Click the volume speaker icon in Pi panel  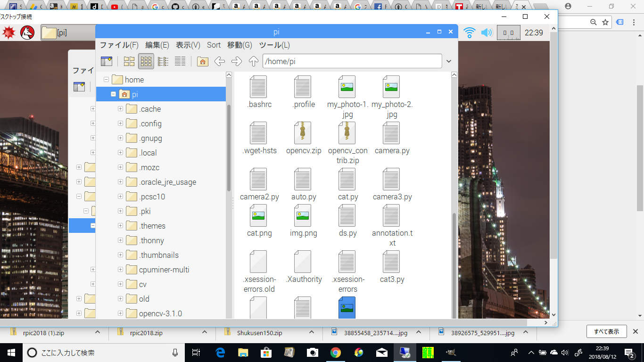(x=487, y=33)
